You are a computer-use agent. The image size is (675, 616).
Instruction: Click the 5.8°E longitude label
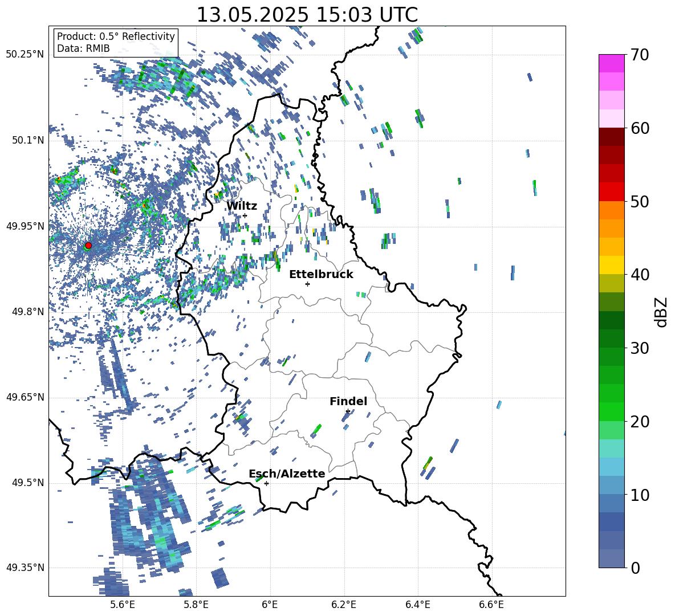click(196, 605)
